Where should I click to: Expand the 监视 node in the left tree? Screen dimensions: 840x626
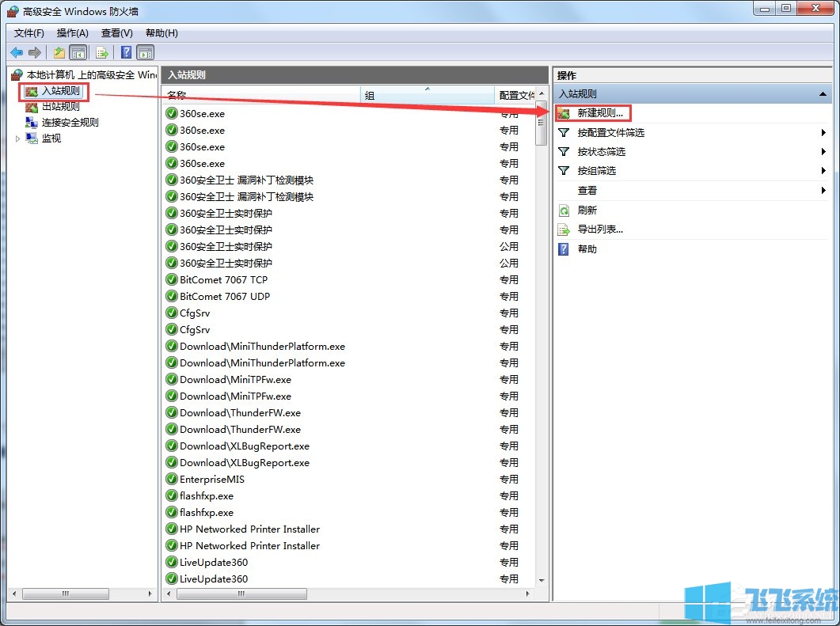(17, 138)
